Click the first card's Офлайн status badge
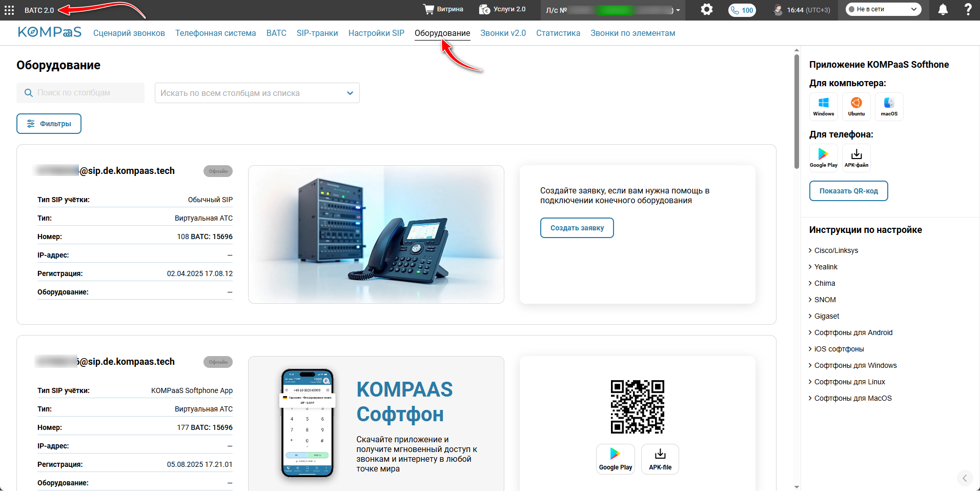The image size is (980, 491). [218, 171]
